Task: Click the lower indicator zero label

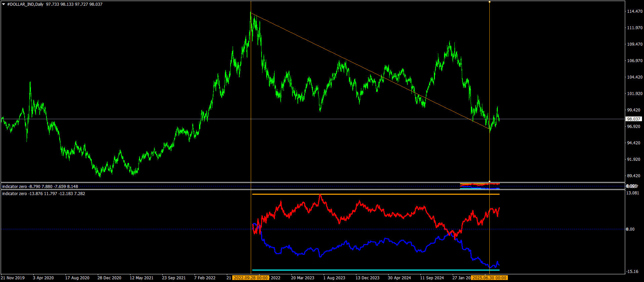Action: (14, 194)
